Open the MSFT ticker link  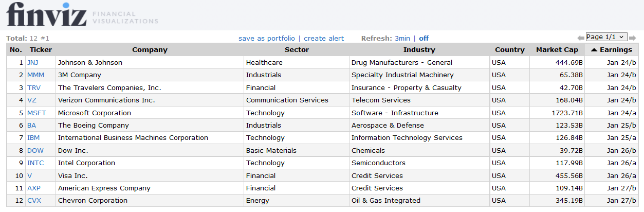36,113
